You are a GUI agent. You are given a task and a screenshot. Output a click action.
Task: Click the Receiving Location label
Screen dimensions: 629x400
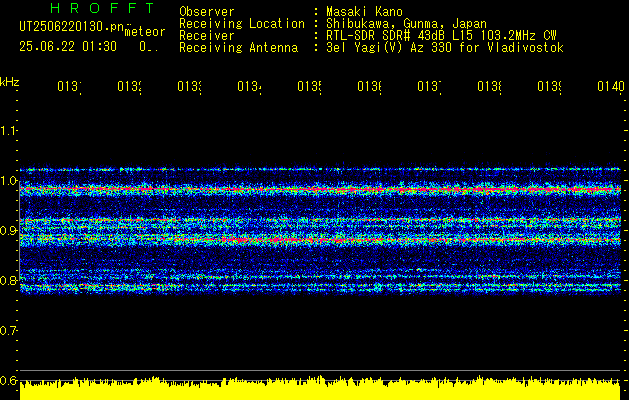(242, 24)
